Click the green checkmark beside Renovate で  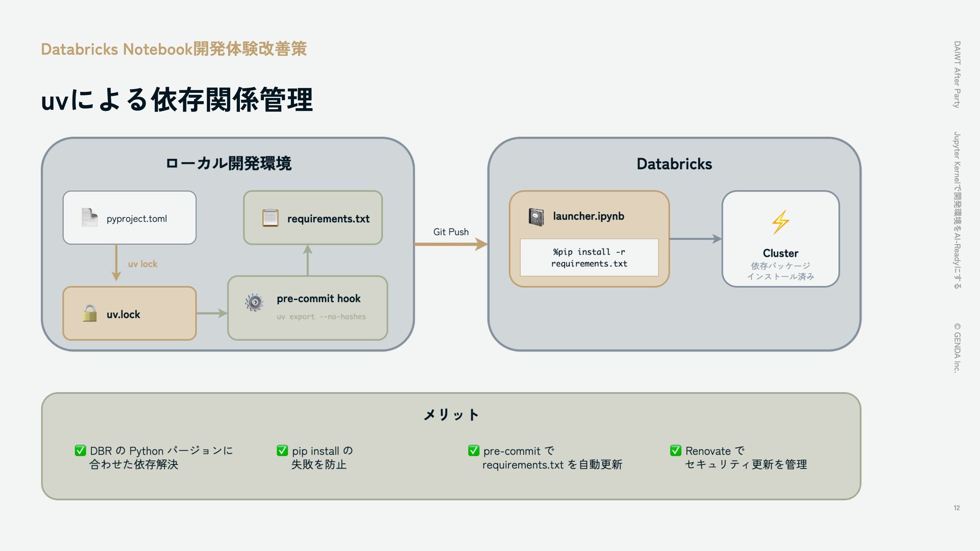point(675,450)
